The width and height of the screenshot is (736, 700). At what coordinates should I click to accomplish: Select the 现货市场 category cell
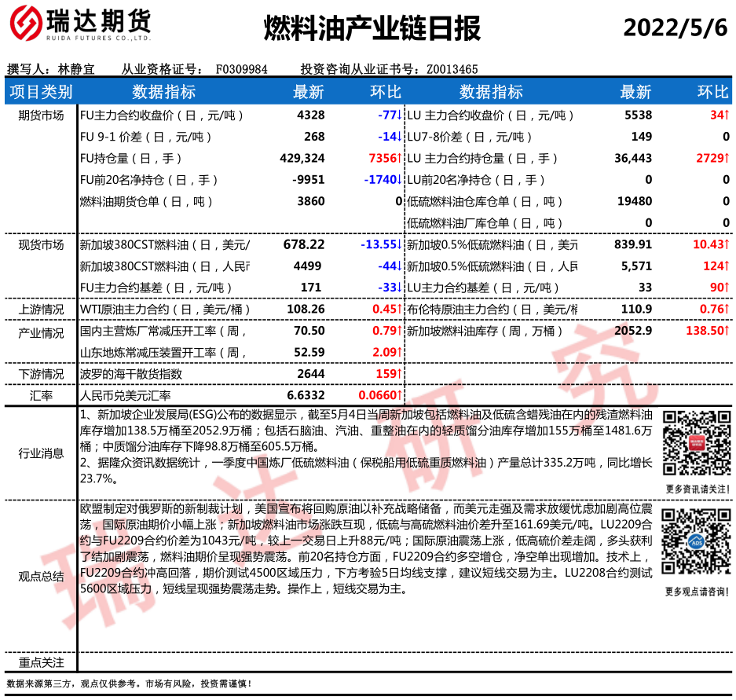(x=40, y=245)
